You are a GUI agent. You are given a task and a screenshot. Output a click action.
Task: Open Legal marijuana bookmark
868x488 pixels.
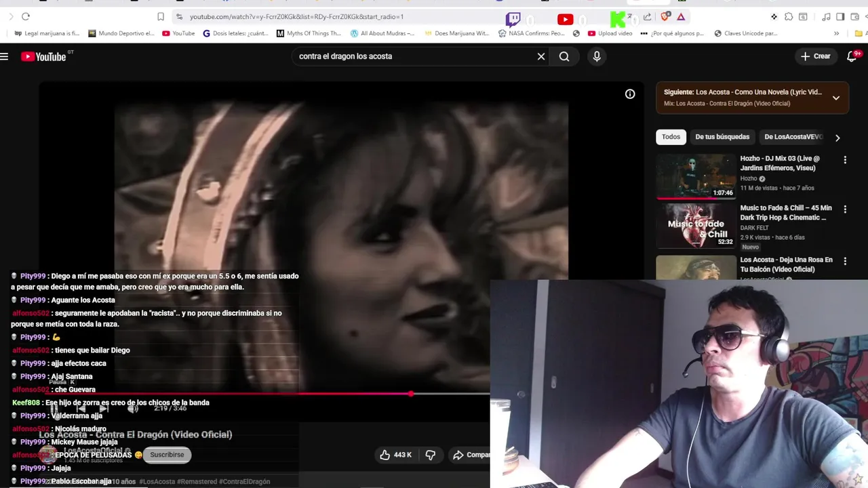47,33
